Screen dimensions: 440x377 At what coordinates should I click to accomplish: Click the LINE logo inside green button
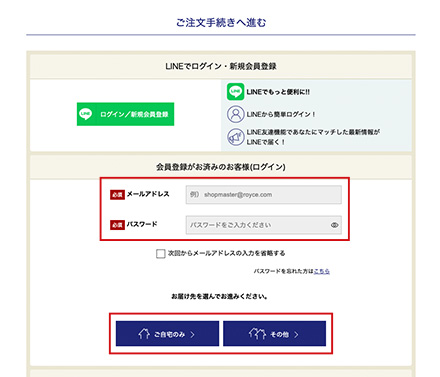pyautogui.click(x=86, y=114)
